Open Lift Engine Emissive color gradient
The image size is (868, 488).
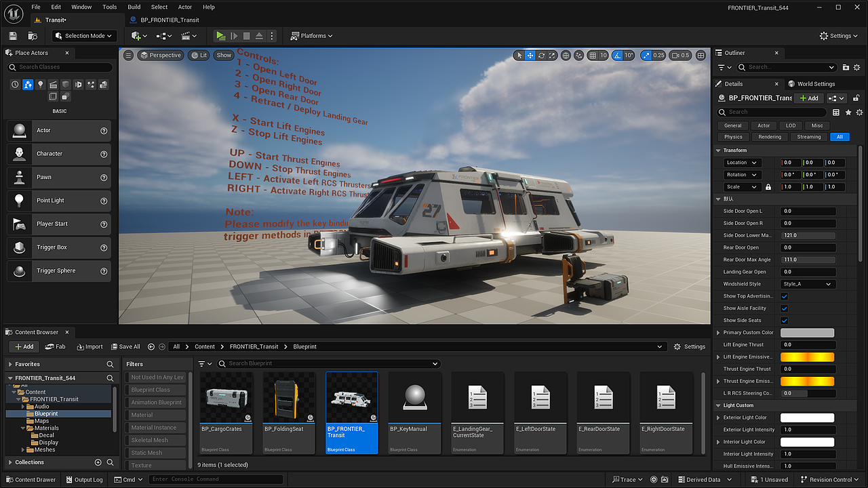pos(807,357)
